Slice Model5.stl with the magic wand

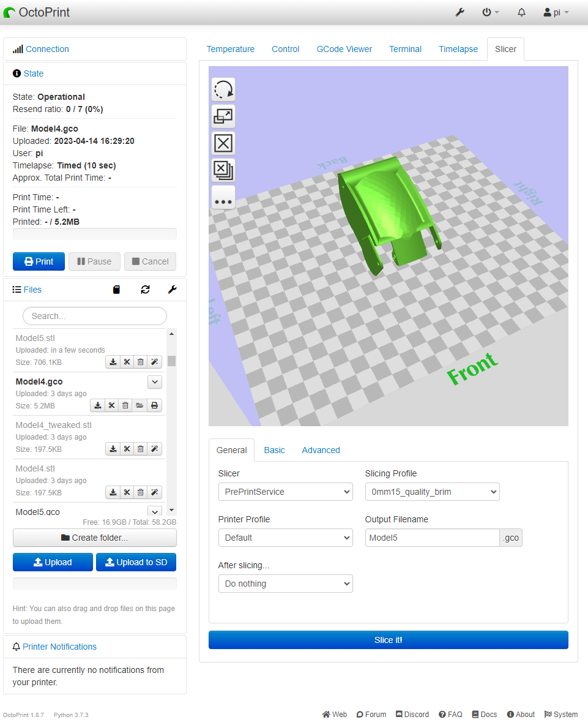coord(155,362)
